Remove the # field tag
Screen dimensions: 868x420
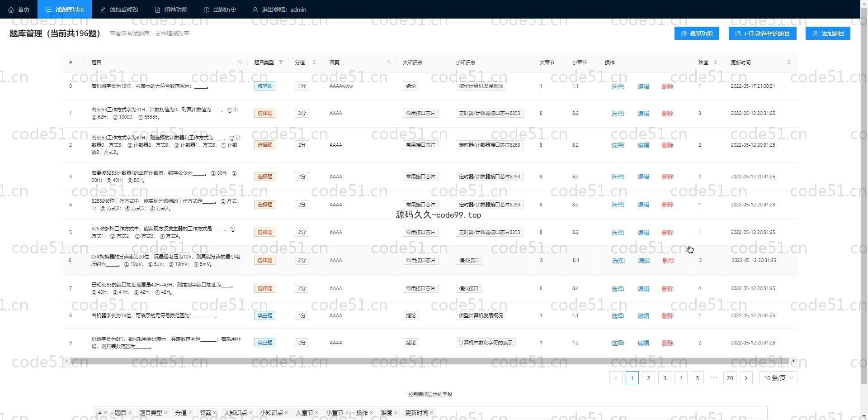[x=105, y=413]
